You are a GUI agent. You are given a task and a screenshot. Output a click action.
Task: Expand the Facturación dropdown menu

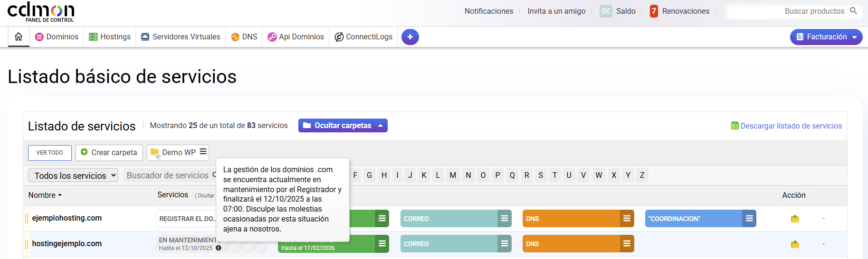pyautogui.click(x=826, y=37)
